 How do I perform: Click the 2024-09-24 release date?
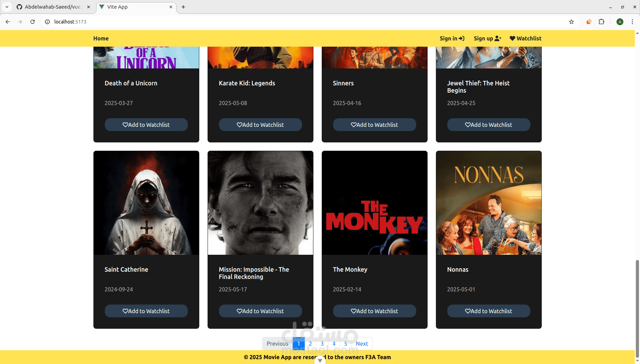point(119,289)
